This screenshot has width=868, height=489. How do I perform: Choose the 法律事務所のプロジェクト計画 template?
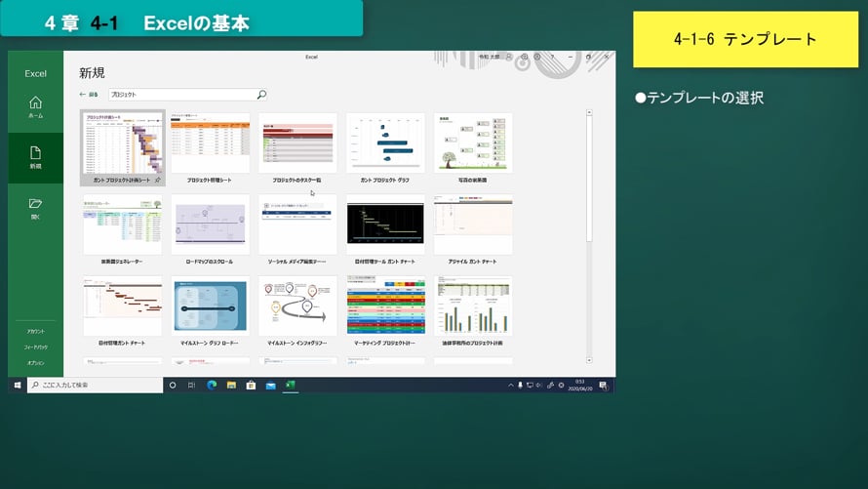pyautogui.click(x=473, y=310)
